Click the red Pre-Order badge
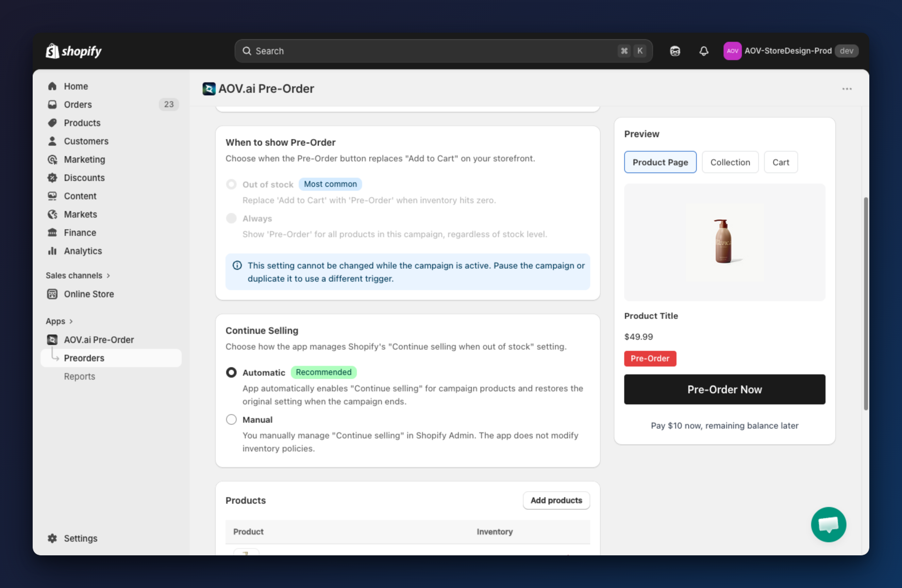 [x=650, y=358]
